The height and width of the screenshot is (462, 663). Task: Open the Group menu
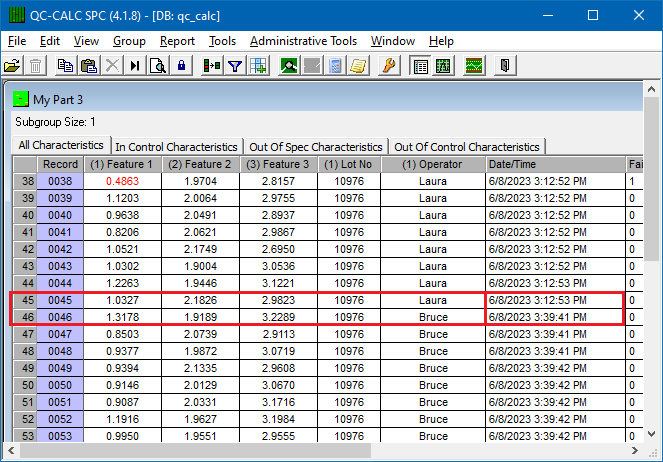[x=129, y=41]
